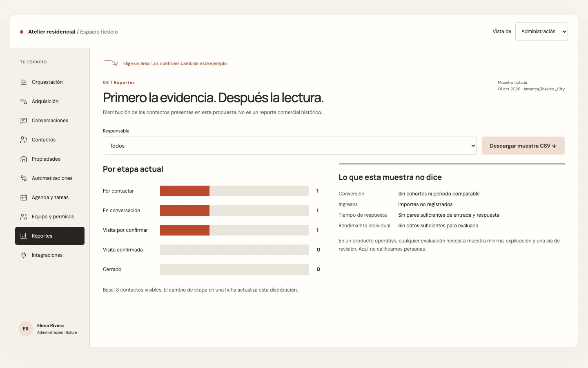
Task: Open the Responsable dropdown showing Todos
Action: point(290,146)
